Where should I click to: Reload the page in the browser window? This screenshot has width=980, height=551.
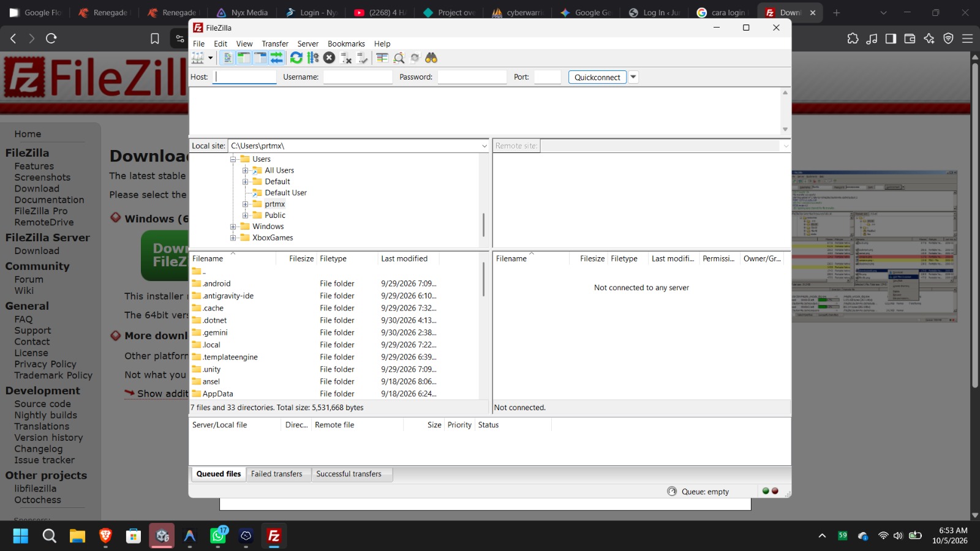pos(51,39)
